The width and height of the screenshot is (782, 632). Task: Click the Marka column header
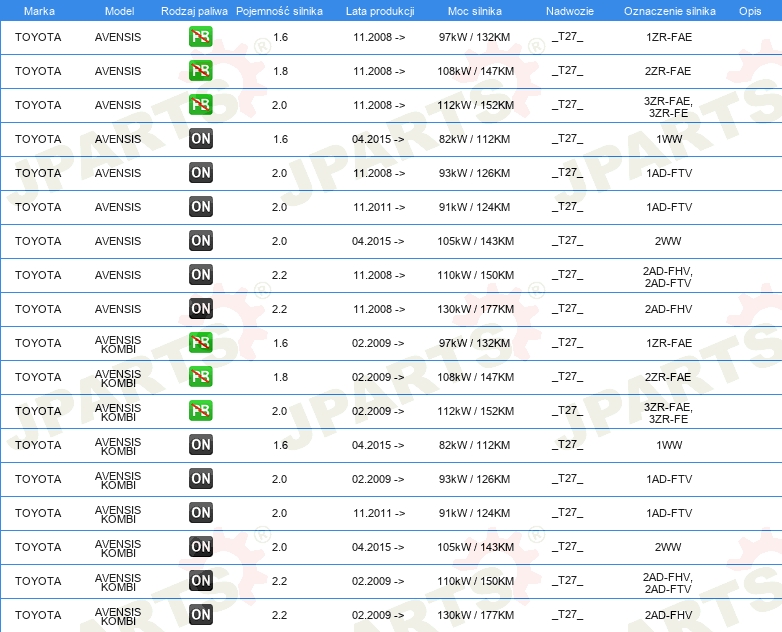pyautogui.click(x=39, y=11)
